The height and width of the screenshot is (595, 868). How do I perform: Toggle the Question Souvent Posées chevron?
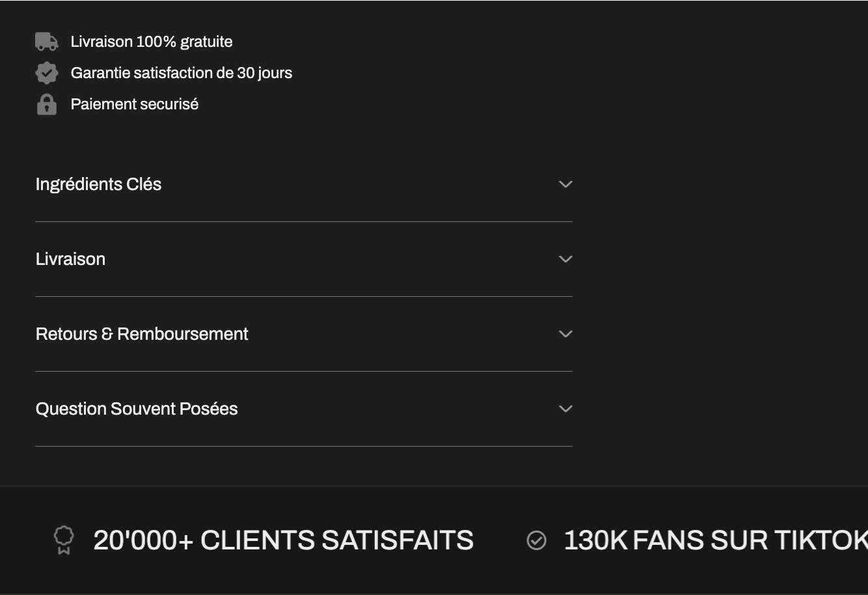565,409
